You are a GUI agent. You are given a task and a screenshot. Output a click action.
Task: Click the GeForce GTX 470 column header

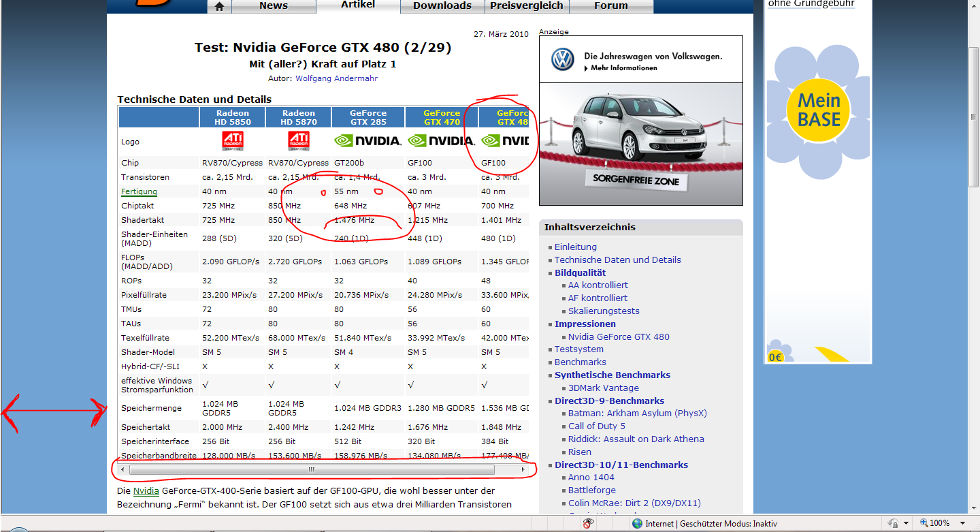point(442,117)
